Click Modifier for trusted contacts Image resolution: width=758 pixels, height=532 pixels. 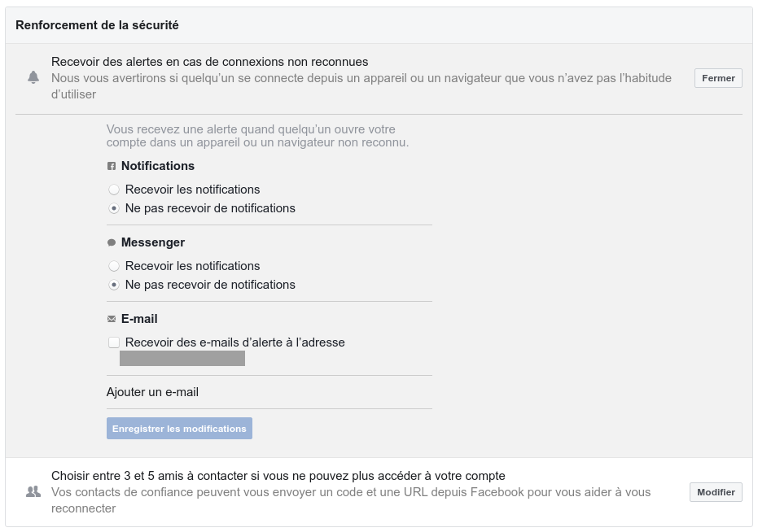pyautogui.click(x=716, y=492)
